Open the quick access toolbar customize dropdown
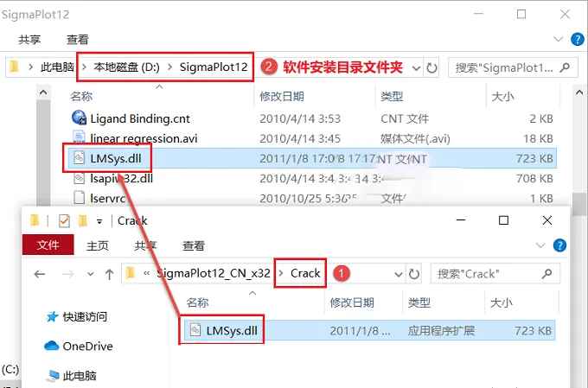 click(99, 221)
